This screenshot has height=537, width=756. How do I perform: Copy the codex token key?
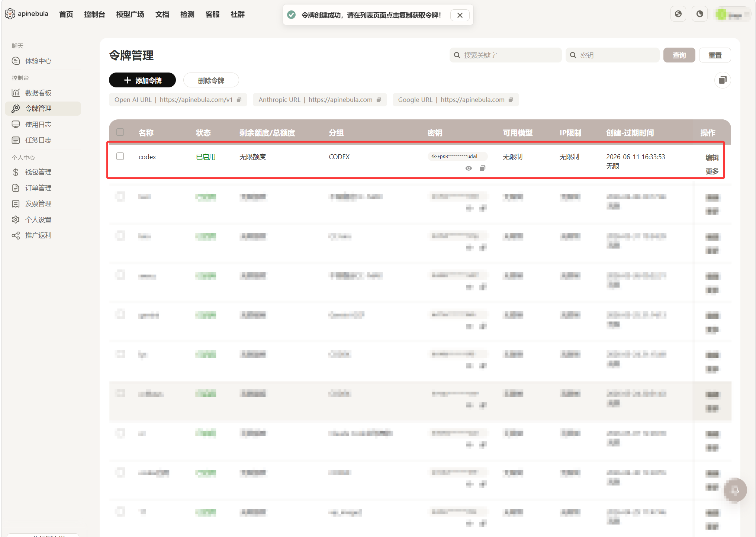point(482,168)
